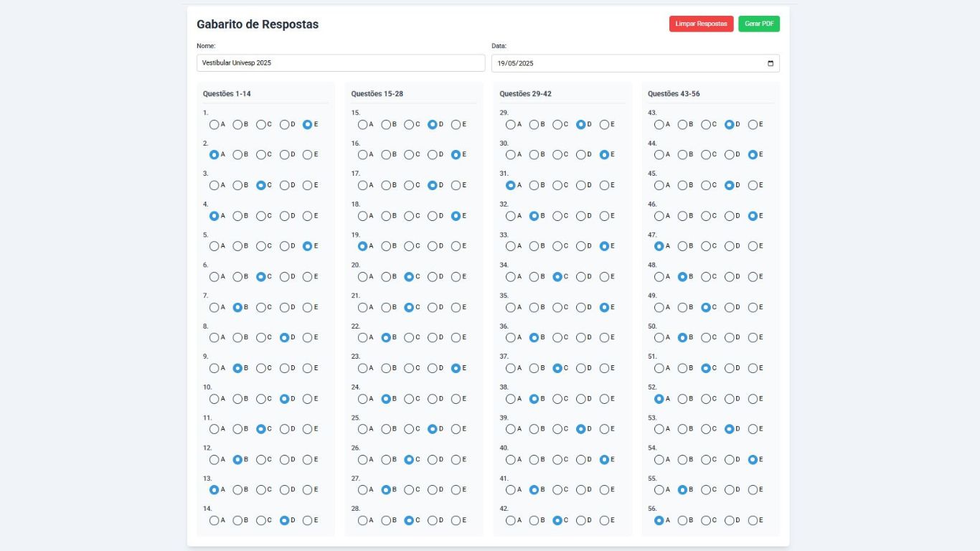Select option A for question 1
The image size is (980, 551).
(x=214, y=124)
